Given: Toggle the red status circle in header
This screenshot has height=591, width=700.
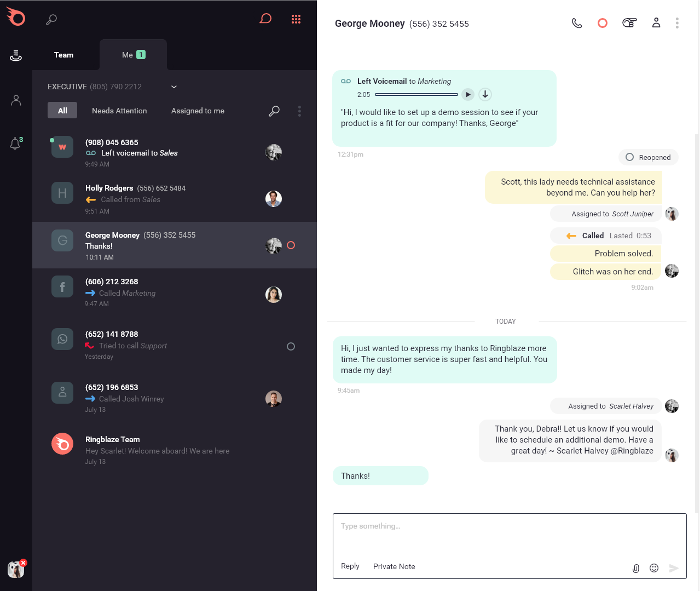Looking at the screenshot, I should 603,23.
